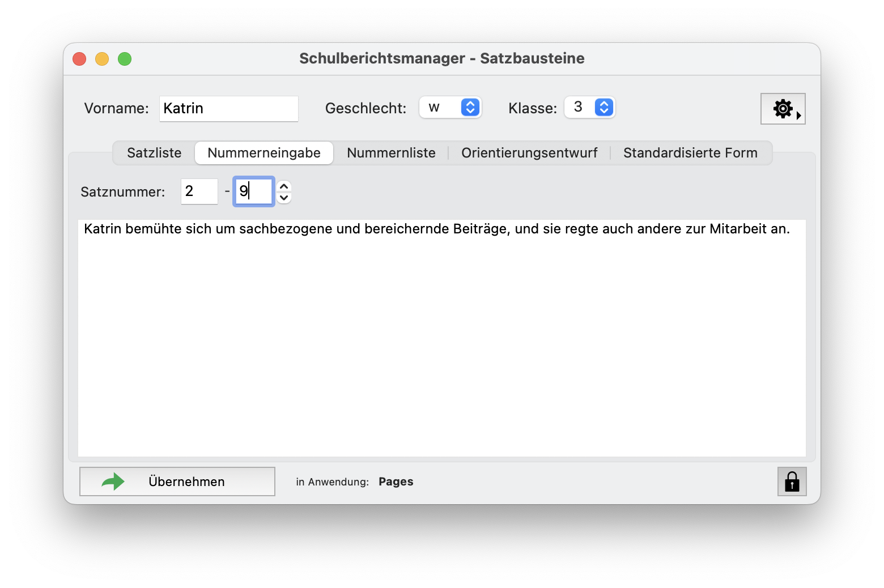Click inside the sentence text area
884x588 pixels.
point(442,340)
